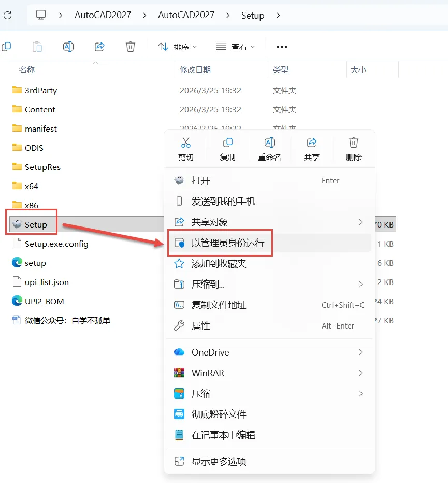Image resolution: width=448 pixels, height=483 pixels.
Task: Sort by 名称 column header
Action: (27, 69)
